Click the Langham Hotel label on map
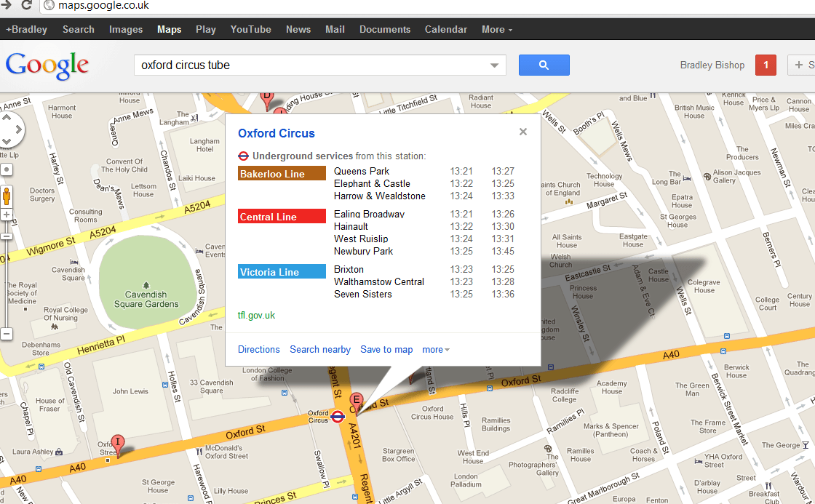 tap(204, 145)
